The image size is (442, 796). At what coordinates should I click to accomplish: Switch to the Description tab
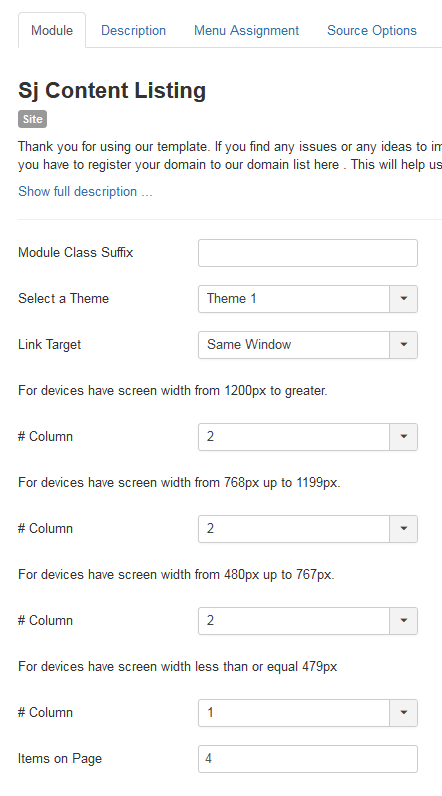tap(133, 30)
